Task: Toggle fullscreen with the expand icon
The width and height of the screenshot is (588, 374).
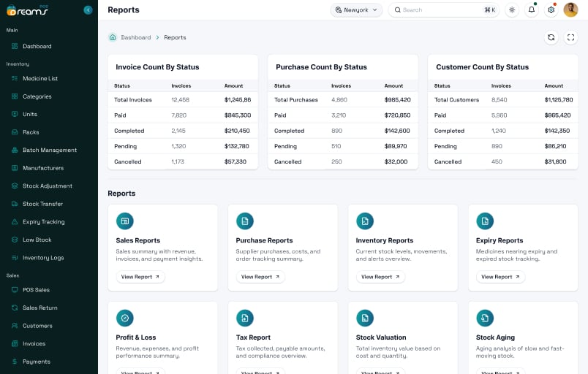Action: coord(570,37)
